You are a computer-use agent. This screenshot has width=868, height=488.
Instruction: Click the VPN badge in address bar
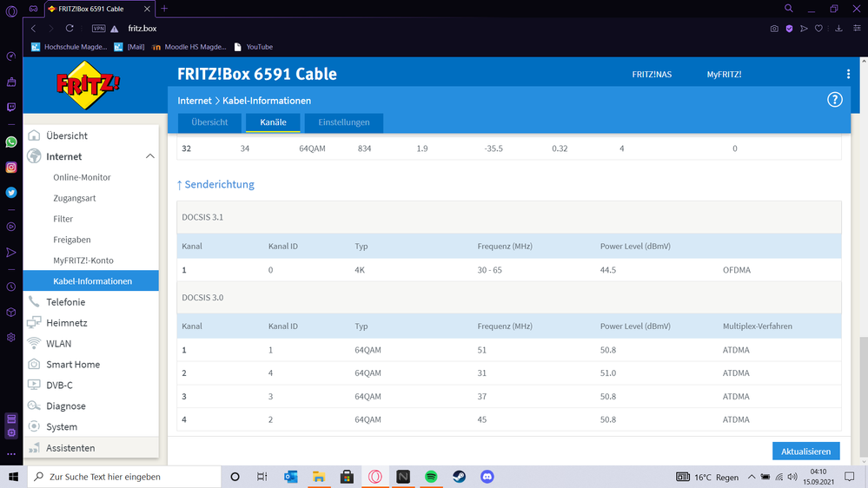[98, 28]
